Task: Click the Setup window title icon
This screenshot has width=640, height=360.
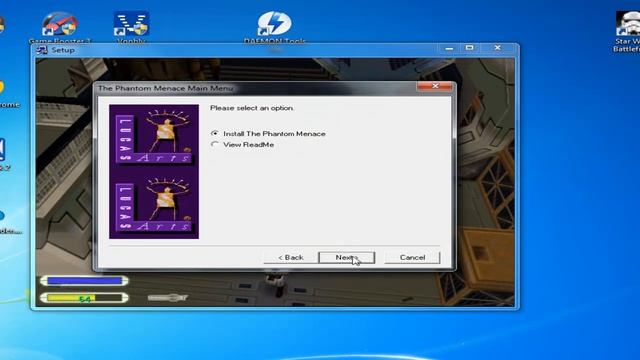Action: pos(42,50)
